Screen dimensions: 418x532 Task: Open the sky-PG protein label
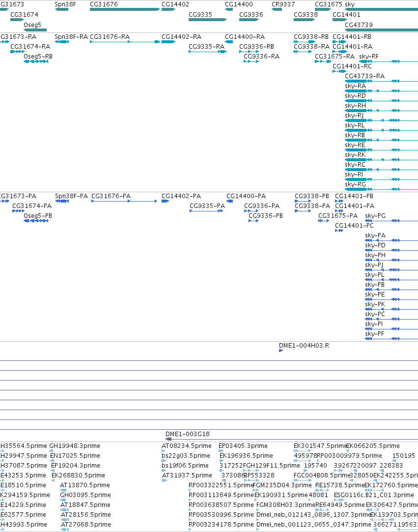pos(375,216)
